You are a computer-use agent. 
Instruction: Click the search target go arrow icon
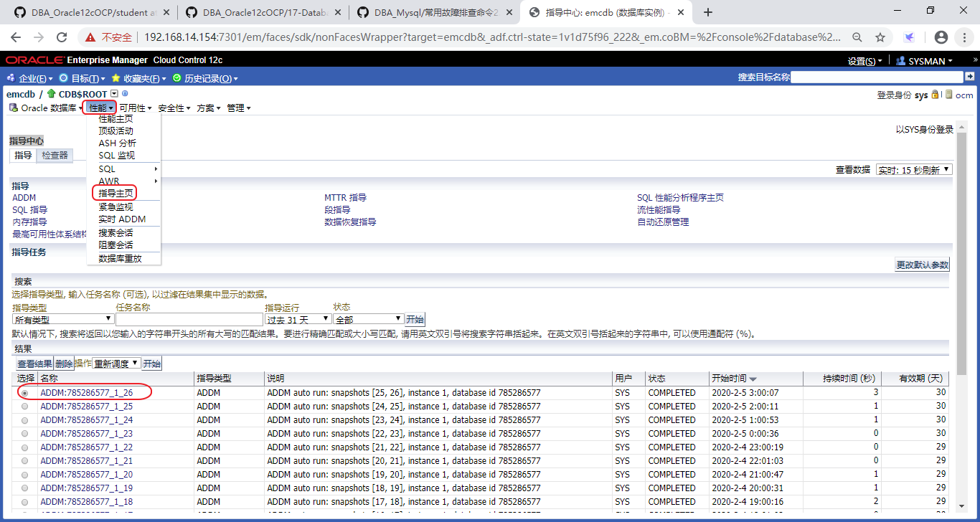click(969, 77)
